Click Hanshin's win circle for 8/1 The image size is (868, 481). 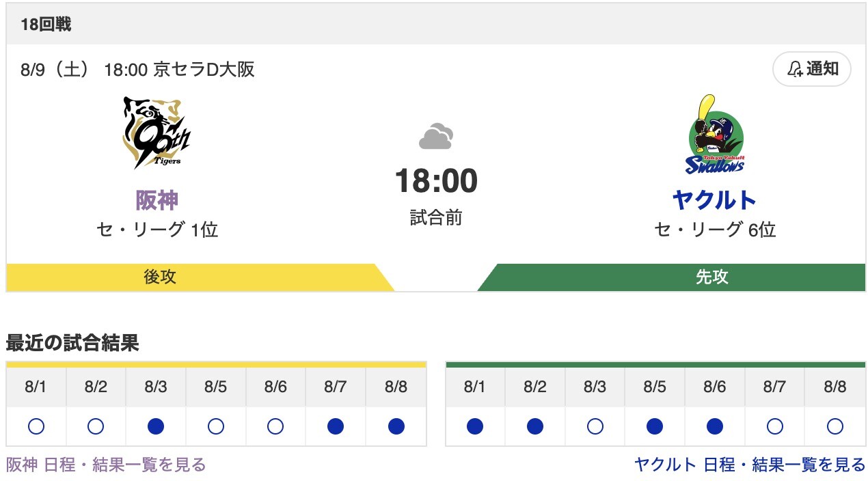(x=36, y=427)
